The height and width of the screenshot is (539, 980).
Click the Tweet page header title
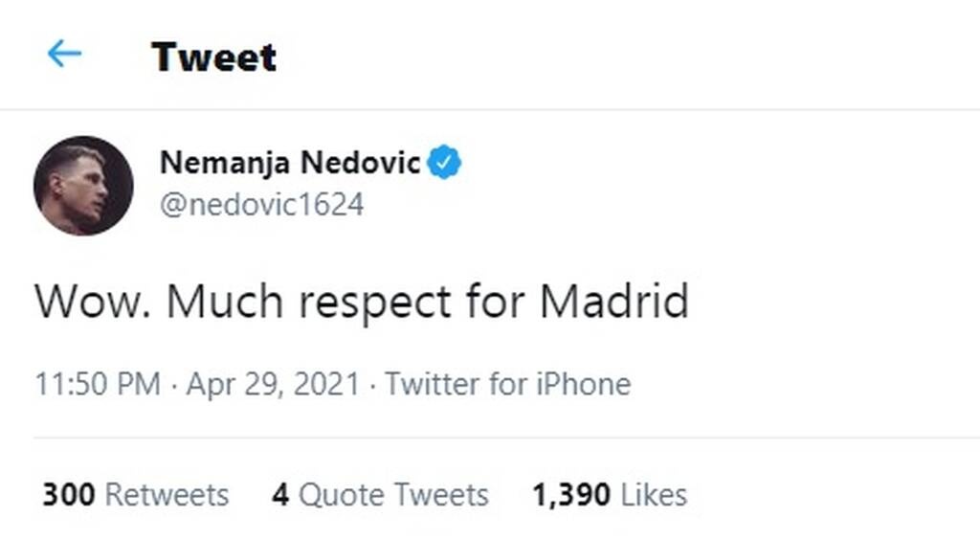pyautogui.click(x=213, y=56)
